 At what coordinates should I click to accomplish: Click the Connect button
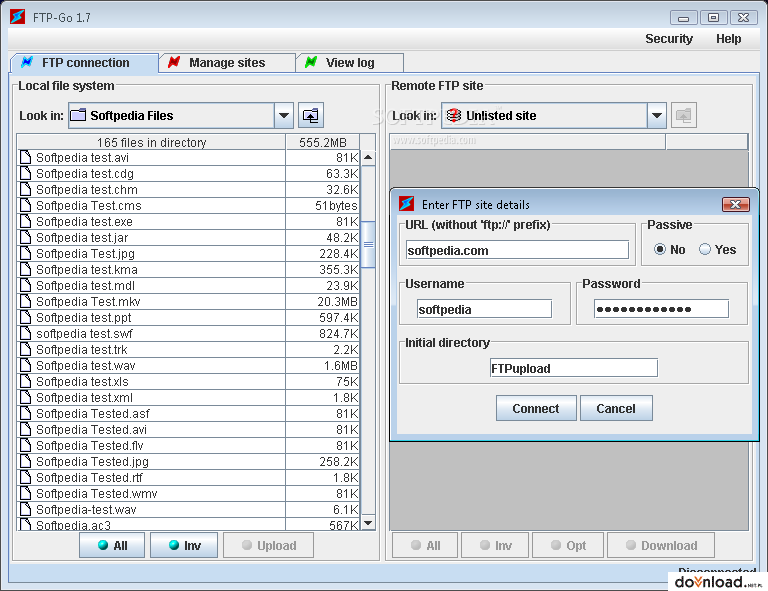[x=536, y=408]
